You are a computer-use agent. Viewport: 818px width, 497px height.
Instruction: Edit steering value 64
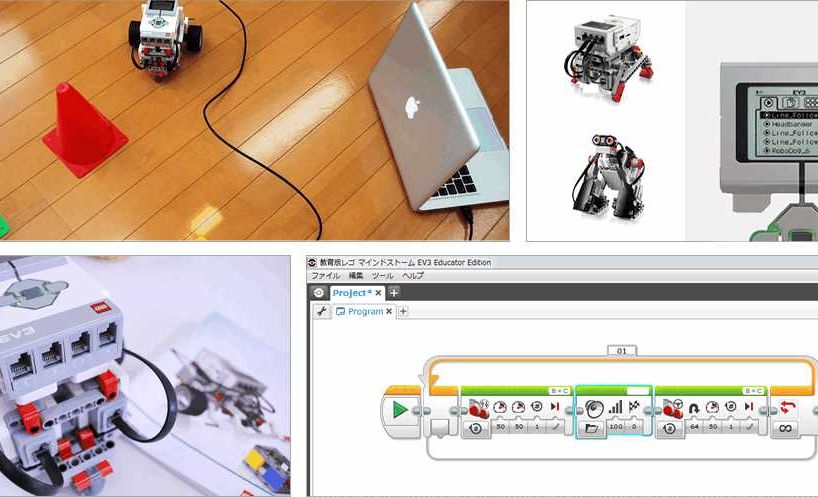[x=694, y=427]
